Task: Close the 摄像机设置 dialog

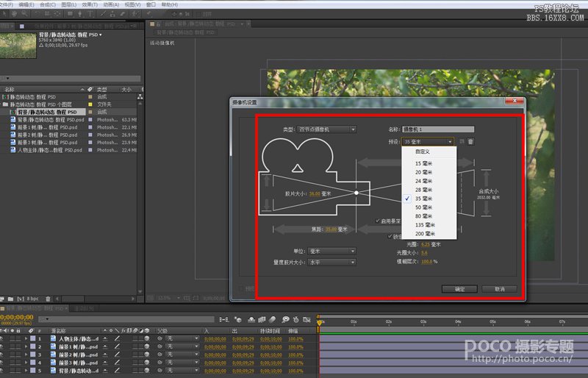Action: click(x=514, y=101)
